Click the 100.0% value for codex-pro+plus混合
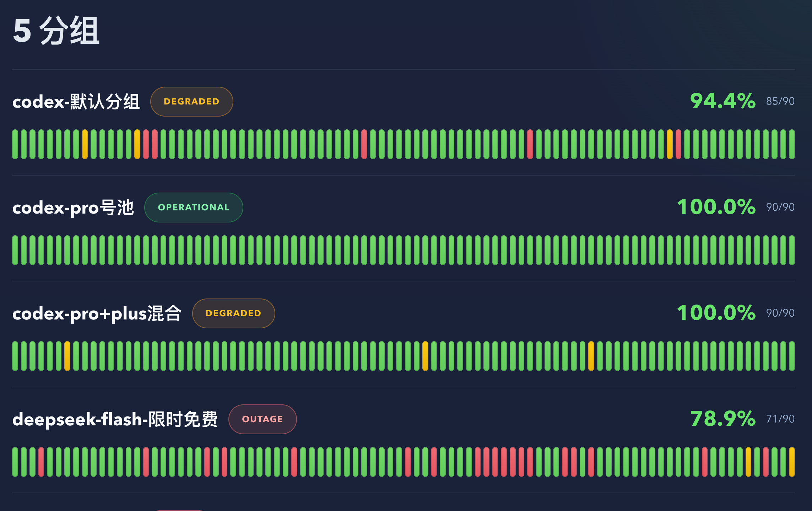This screenshot has width=812, height=511. pos(716,313)
